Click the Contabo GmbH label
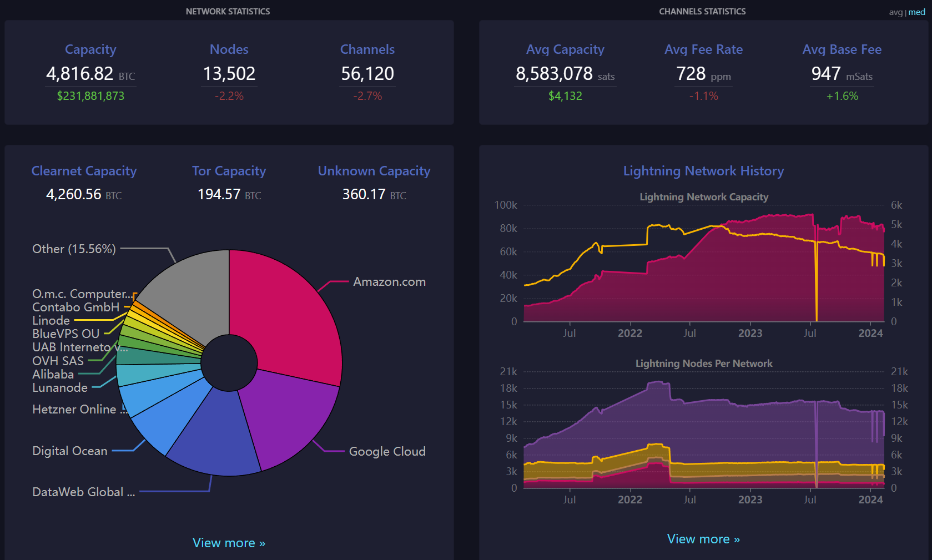Viewport: 932px width, 560px height. [75, 307]
